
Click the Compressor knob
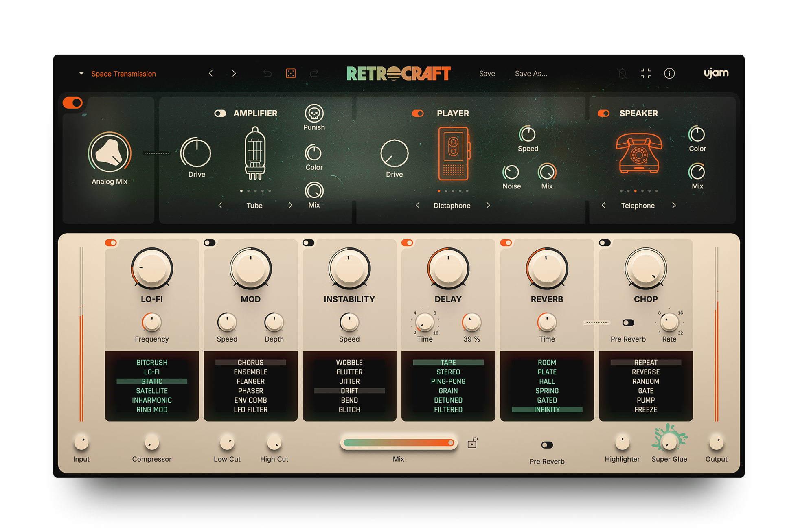click(151, 442)
